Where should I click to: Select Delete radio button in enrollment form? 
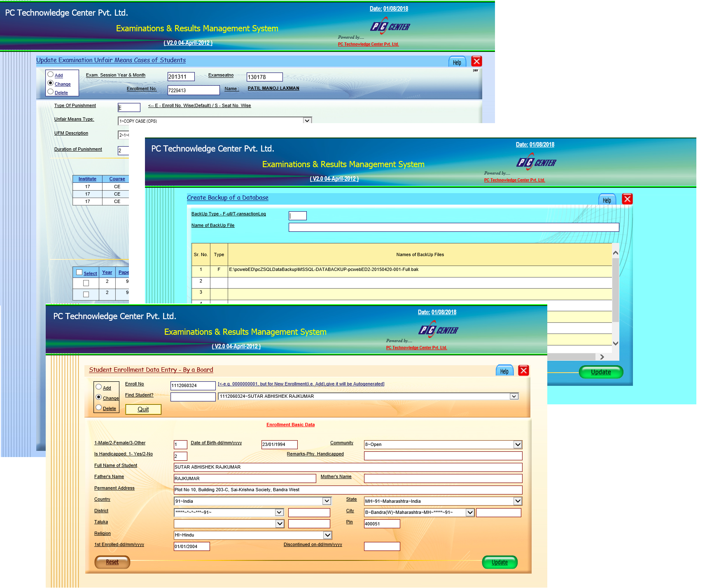[99, 408]
